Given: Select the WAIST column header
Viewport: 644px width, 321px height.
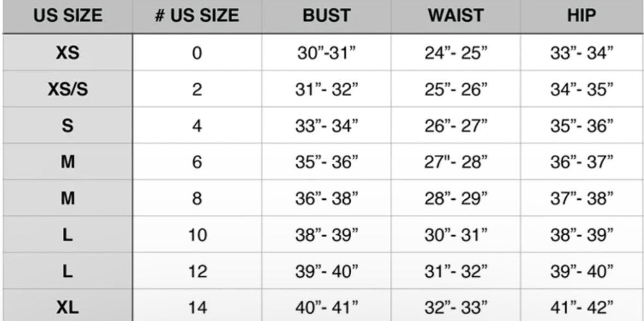Looking at the screenshot, I should (455, 16).
